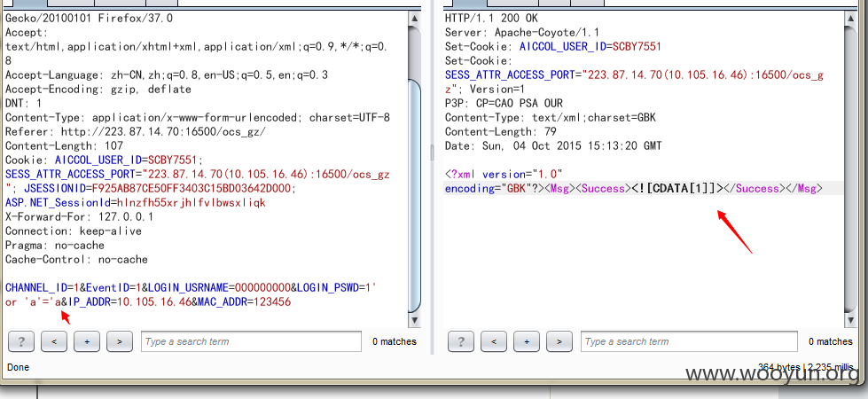Focus the request pane search term field
Image resolution: width=868 pixels, height=399 pixels.
point(251,341)
